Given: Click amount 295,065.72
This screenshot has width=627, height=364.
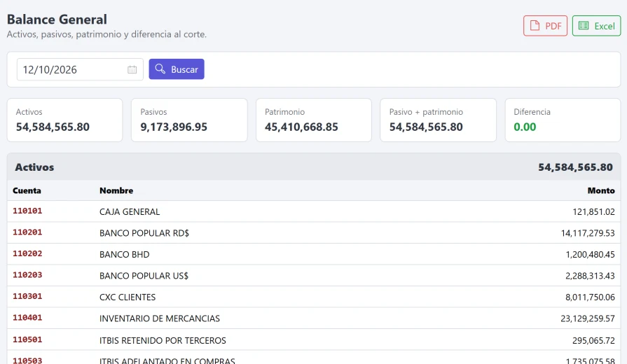Looking at the screenshot, I should (x=594, y=340).
